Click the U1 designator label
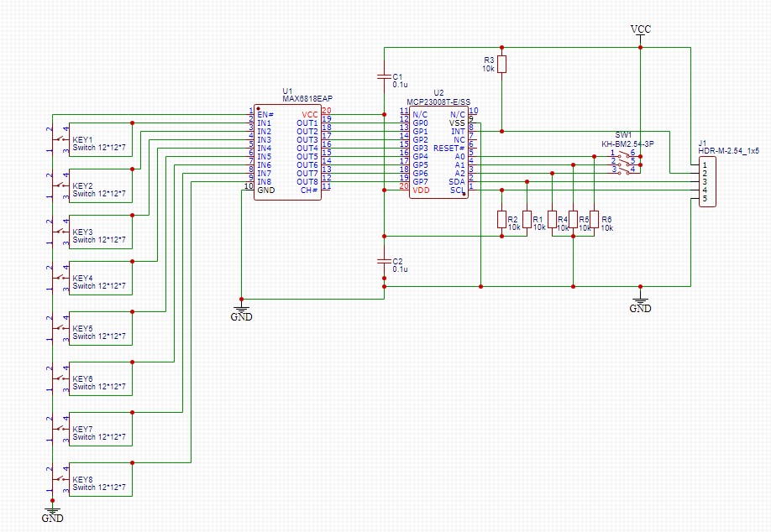771x532 pixels. [x=287, y=91]
